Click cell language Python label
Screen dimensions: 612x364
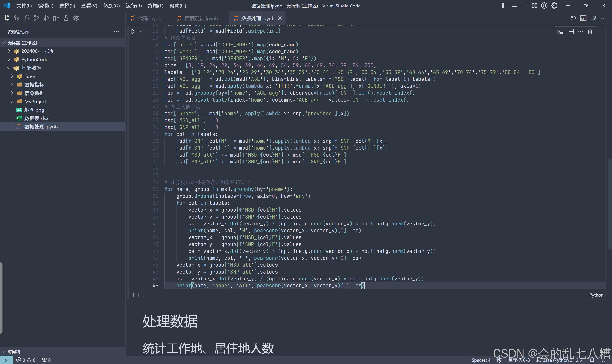pyautogui.click(x=596, y=295)
